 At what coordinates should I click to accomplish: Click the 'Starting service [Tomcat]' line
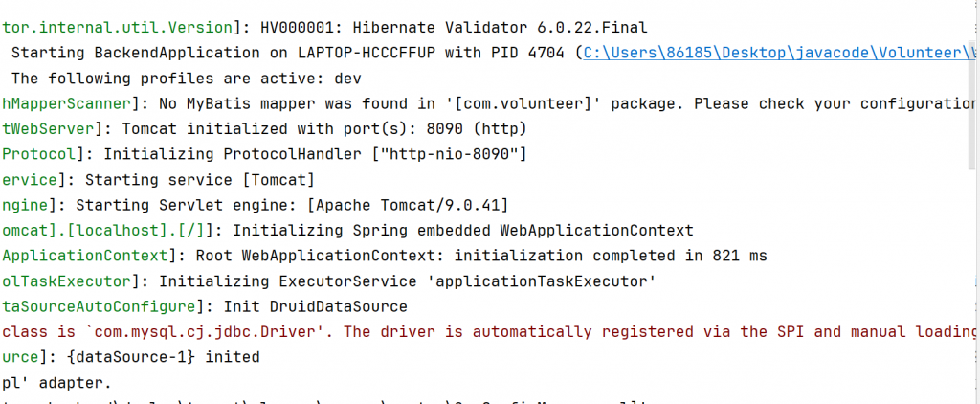(x=201, y=179)
